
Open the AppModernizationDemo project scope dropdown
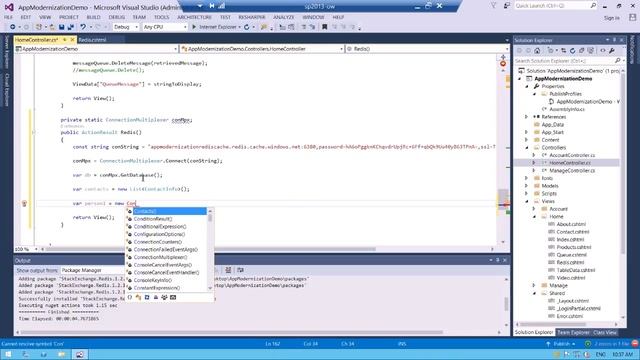click(x=96, y=49)
